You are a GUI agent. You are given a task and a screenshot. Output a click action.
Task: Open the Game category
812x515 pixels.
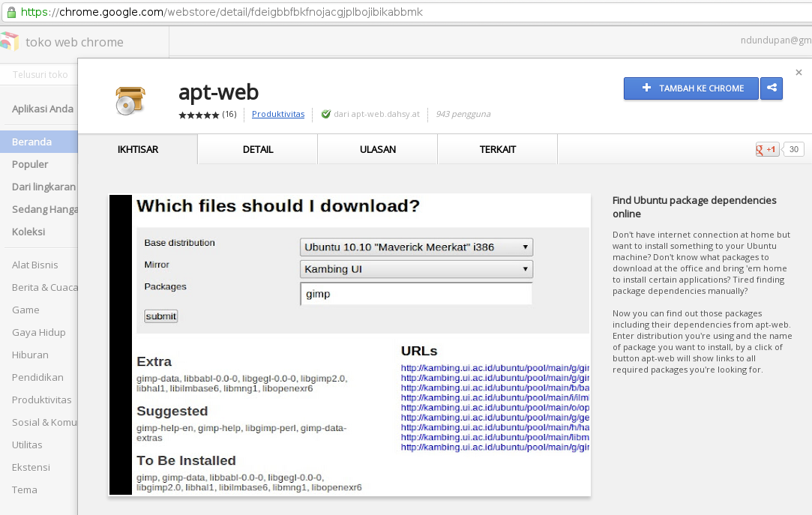click(x=25, y=310)
